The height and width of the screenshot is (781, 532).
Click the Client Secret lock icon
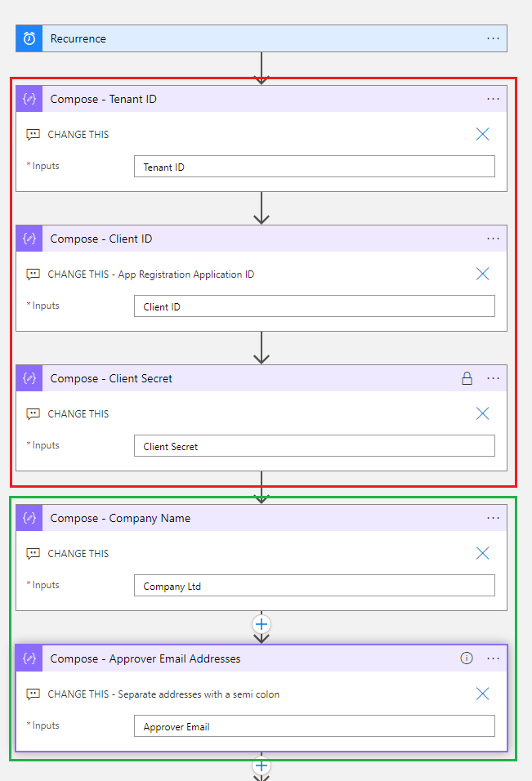tap(467, 378)
